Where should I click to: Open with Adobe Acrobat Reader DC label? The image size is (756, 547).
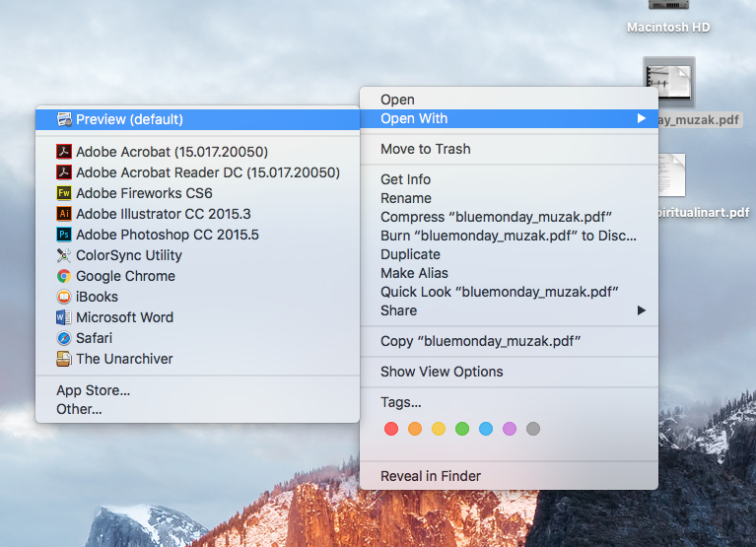[x=208, y=172]
